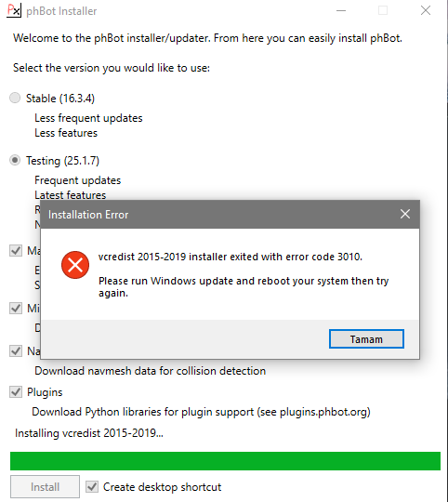Click the vcredist error code 3010 message
Screen dimensions: 448x502
(x=231, y=257)
